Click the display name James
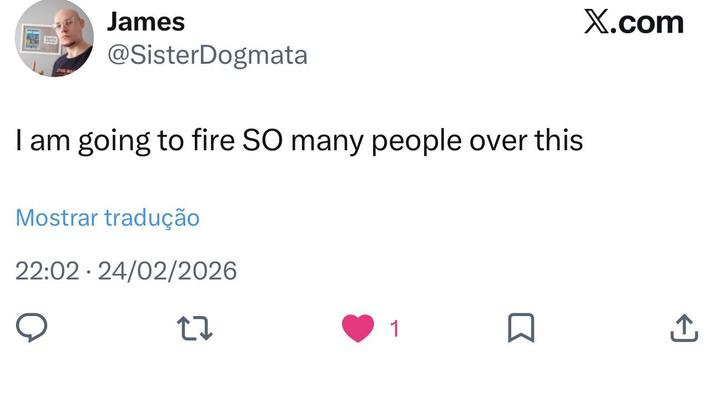 [145, 22]
